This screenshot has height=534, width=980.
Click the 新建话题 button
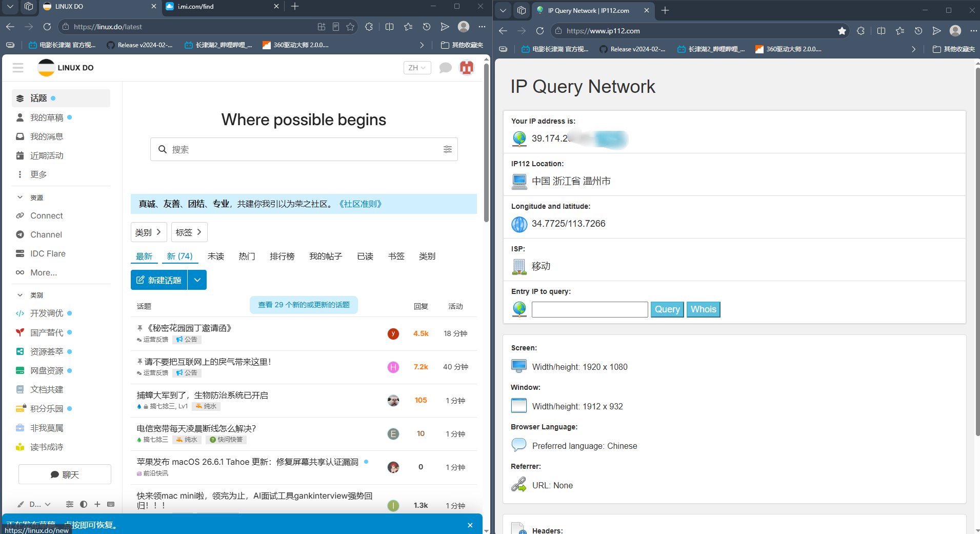point(159,280)
